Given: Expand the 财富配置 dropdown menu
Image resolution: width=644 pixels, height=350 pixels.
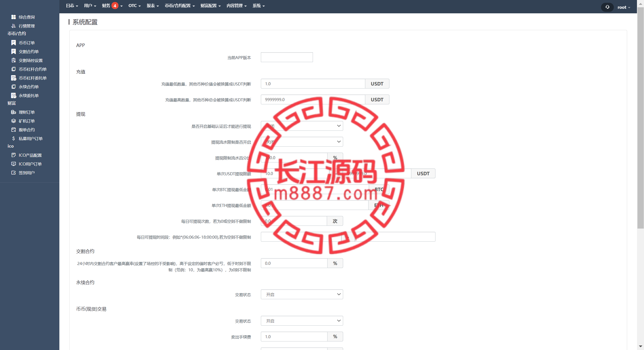Looking at the screenshot, I should coord(211,6).
